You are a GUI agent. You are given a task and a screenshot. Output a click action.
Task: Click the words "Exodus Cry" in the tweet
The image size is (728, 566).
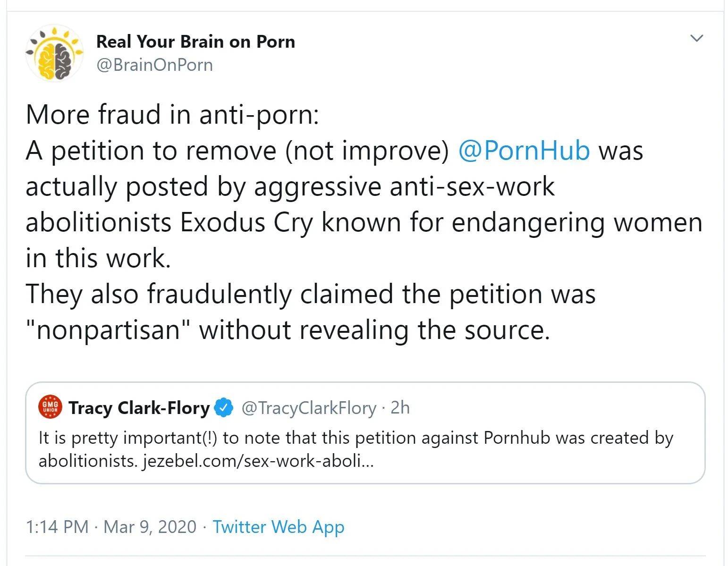pos(246,222)
